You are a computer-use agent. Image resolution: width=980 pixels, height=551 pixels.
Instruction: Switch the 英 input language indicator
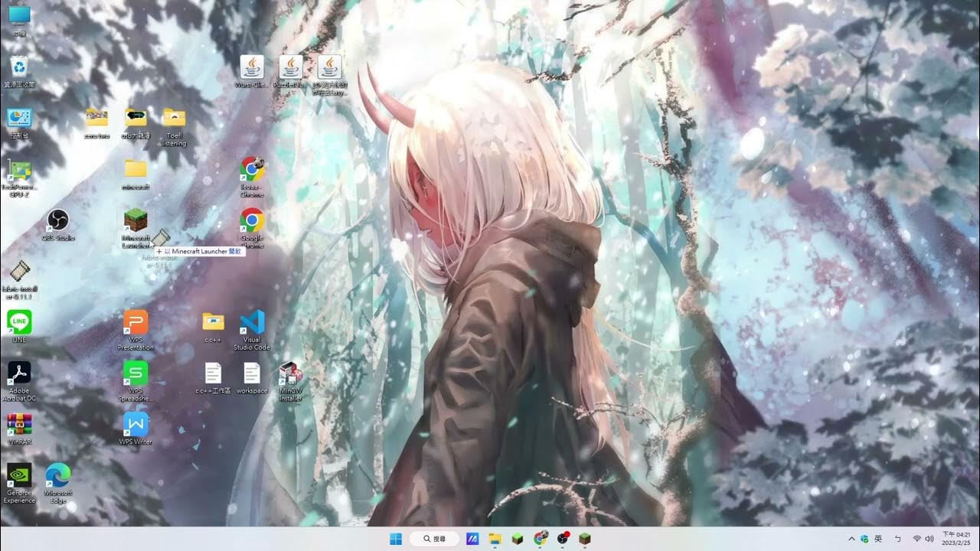point(878,539)
